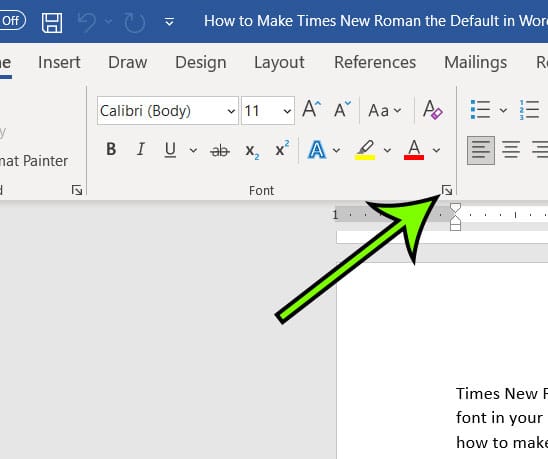The width and height of the screenshot is (548, 459).
Task: Toggle Bold formatting
Action: coord(111,149)
